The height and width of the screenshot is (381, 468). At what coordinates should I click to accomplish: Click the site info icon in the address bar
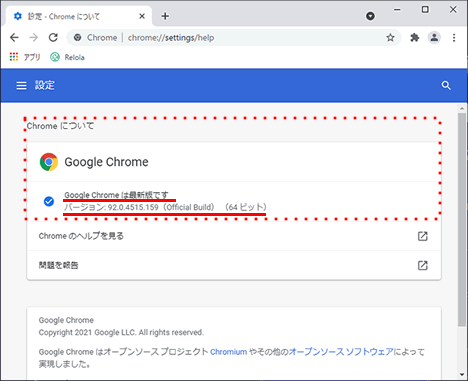click(x=77, y=38)
